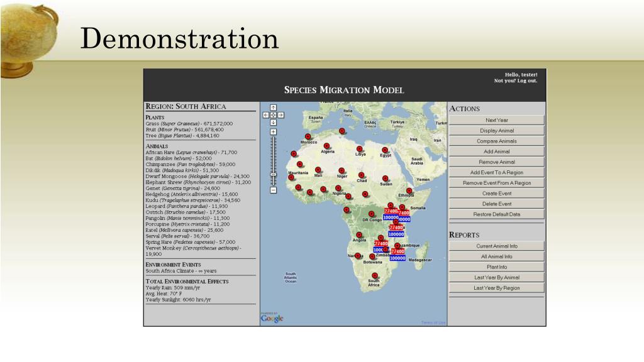Log out using the header link
This screenshot has width=644, height=362.
coord(527,81)
